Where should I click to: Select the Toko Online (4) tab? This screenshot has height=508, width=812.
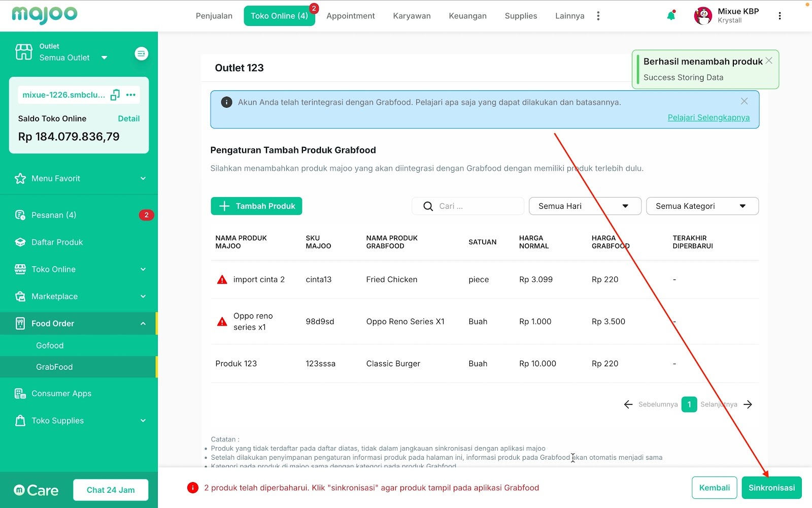point(279,16)
